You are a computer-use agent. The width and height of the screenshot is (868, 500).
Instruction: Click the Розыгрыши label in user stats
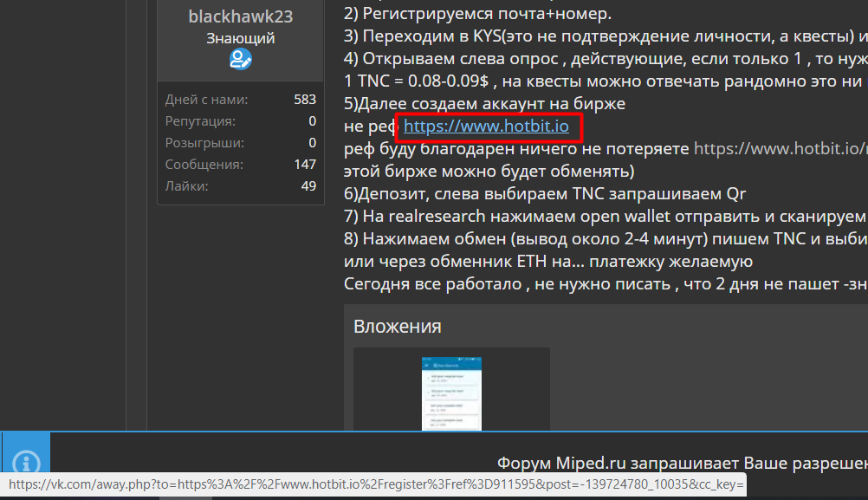pyautogui.click(x=204, y=143)
